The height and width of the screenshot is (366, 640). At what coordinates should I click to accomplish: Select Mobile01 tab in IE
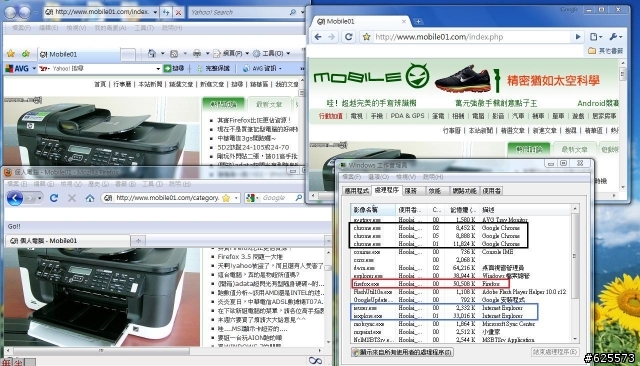pyautogui.click(x=78, y=54)
